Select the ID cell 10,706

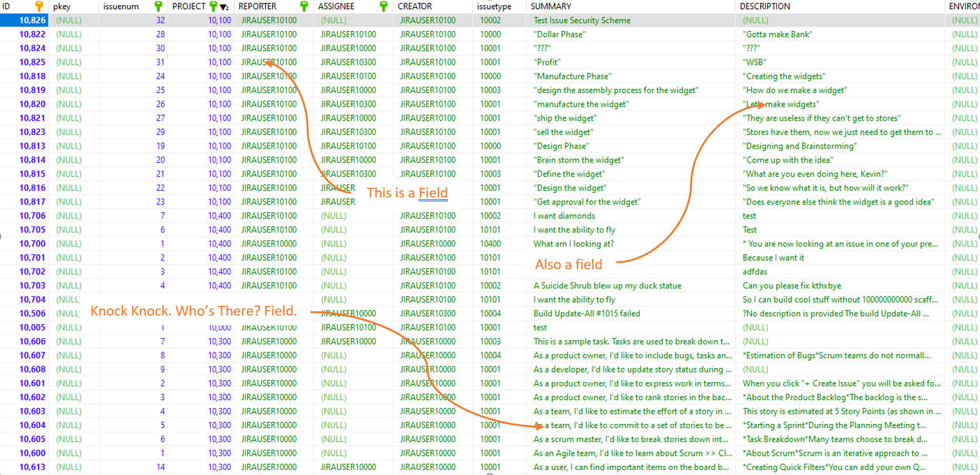click(32, 216)
